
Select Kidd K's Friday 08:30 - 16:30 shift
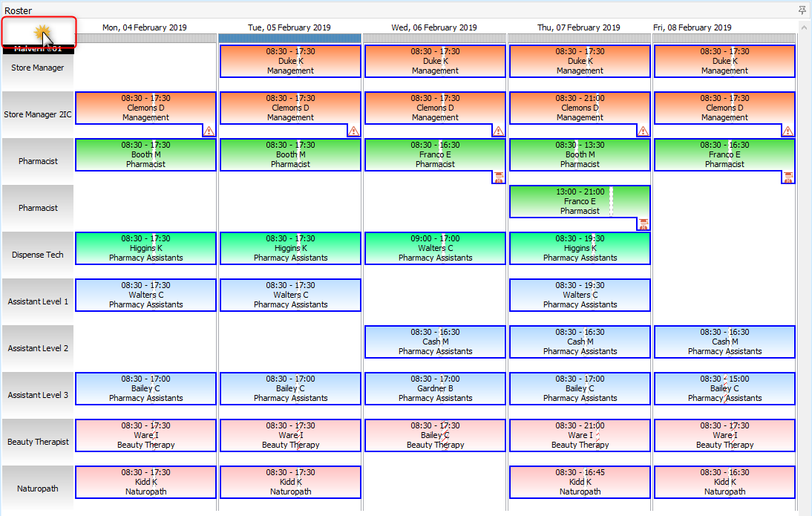click(724, 482)
